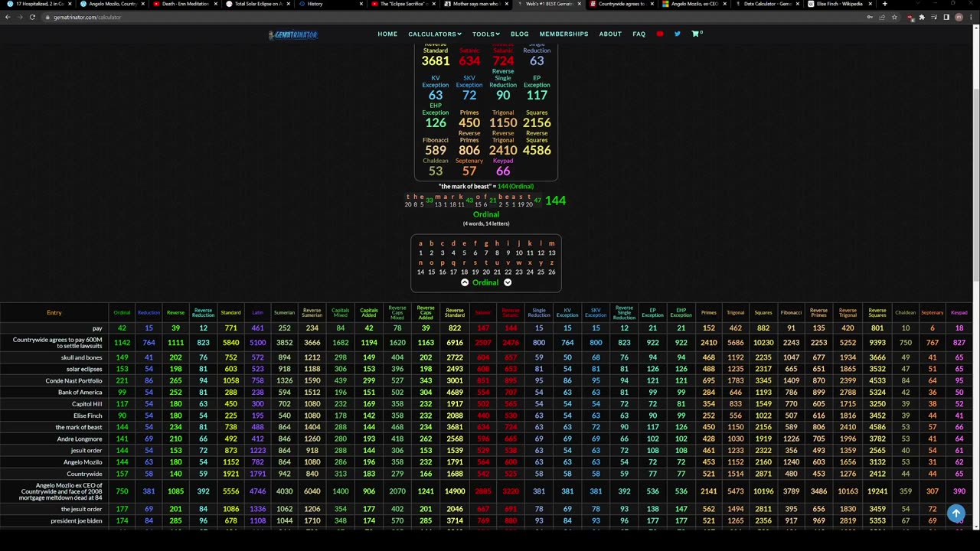Click the Trigonal value 1150 tile

click(503, 122)
